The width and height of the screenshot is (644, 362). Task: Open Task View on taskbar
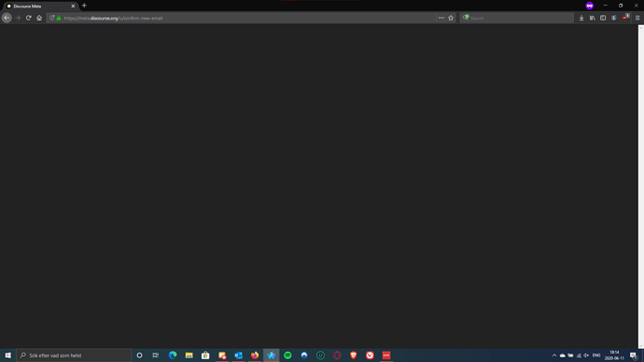tap(156, 355)
